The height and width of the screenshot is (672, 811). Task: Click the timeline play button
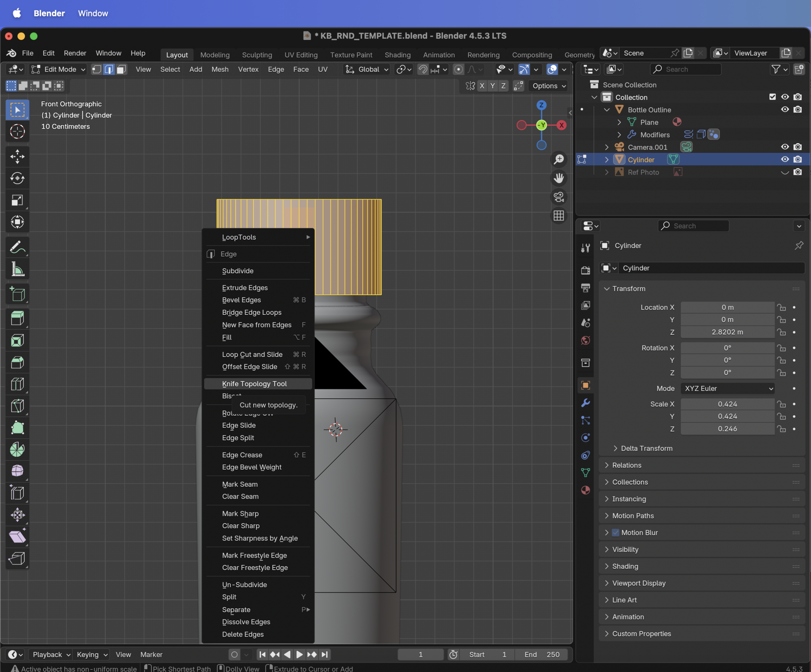tap(299, 655)
